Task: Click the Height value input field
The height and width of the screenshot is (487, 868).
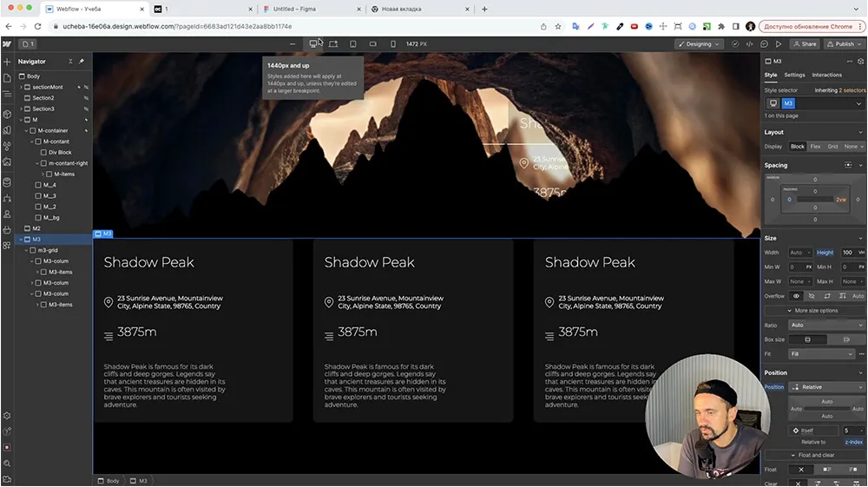Action: [x=847, y=253]
